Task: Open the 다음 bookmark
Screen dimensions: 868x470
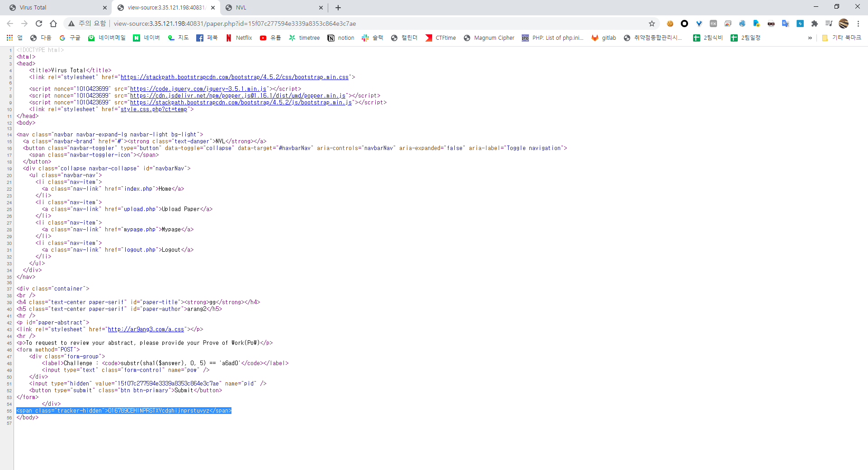Action: 41,38
